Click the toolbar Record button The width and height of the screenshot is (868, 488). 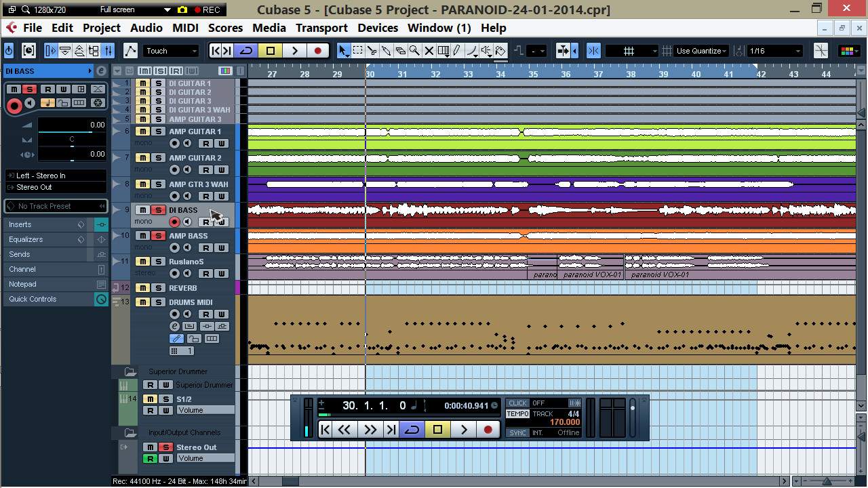(317, 51)
